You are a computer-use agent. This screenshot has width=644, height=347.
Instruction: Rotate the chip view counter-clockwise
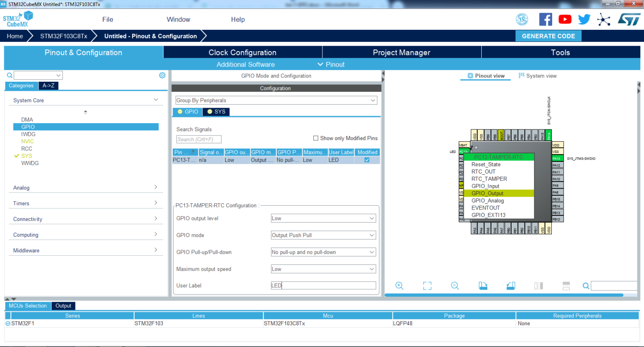tap(511, 286)
